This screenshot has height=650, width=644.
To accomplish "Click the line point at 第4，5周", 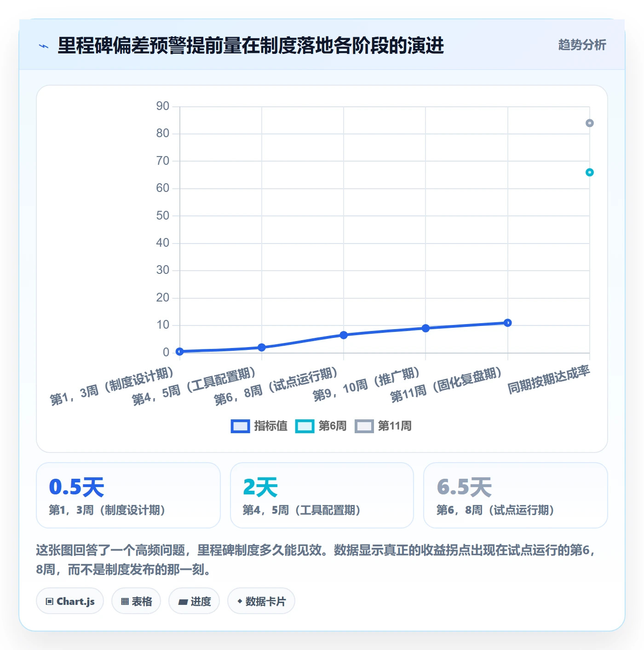I will point(262,347).
